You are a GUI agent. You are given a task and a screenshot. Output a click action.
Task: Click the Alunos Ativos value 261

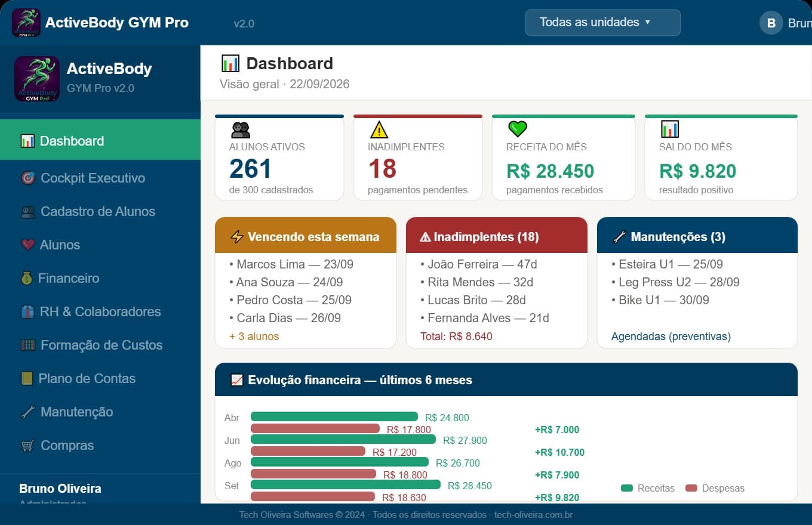(250, 169)
